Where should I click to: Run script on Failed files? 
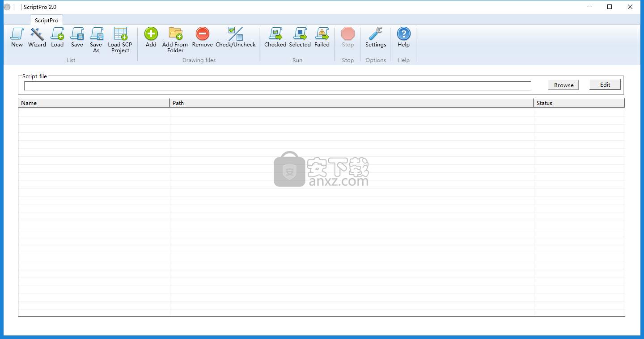322,38
